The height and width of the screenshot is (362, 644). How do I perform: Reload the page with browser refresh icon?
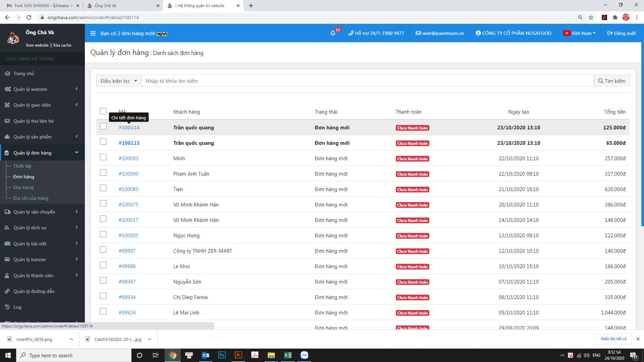[29, 17]
